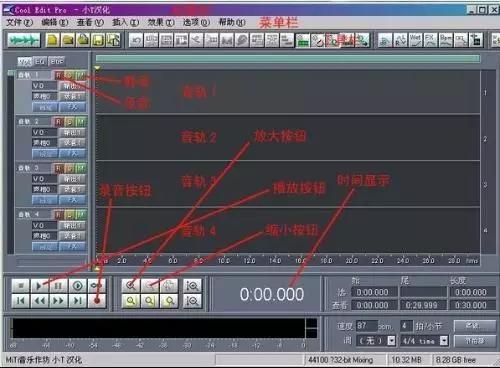Jump to end with the skip-forward button
This screenshot has height=368, width=500.
tap(78, 301)
